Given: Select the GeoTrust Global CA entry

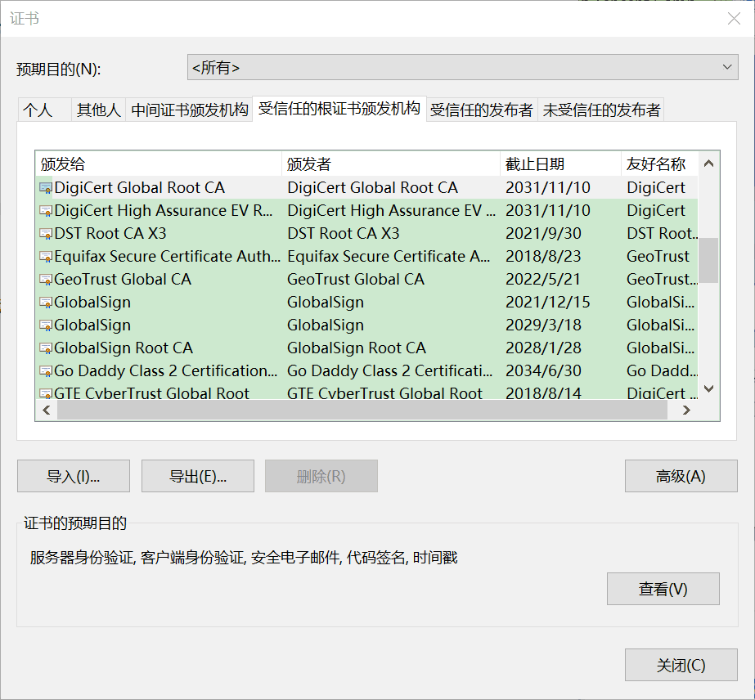Looking at the screenshot, I should point(367,279).
